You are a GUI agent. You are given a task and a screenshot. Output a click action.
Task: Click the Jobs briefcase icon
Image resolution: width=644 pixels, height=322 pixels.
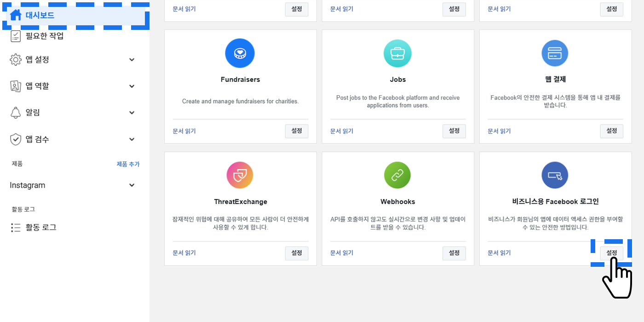coord(397,53)
